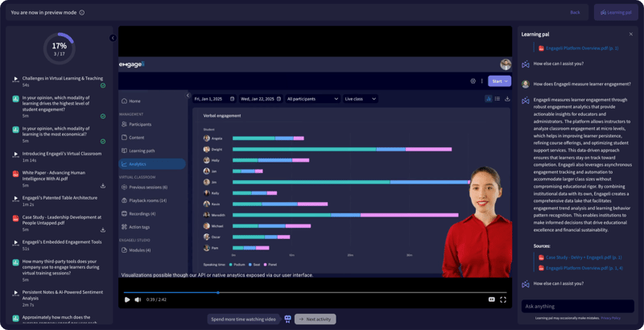Click Dwight's verbal engagement bar
This screenshot has height=330, width=644.
pos(342,150)
